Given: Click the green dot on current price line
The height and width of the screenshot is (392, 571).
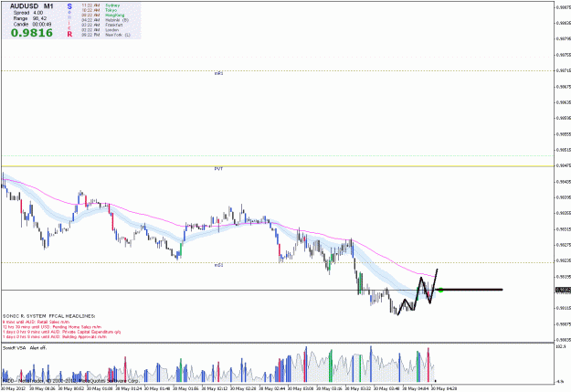Looking at the screenshot, I should (440, 290).
